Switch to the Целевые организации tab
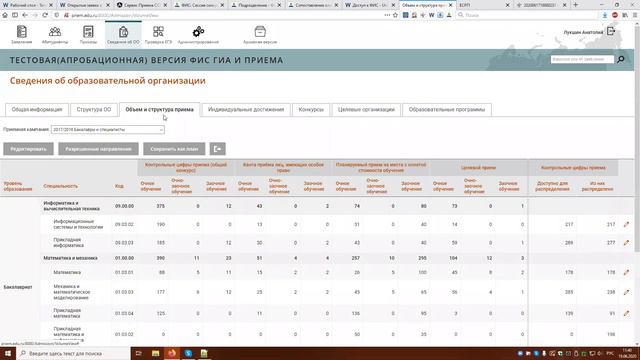The image size is (640, 360). (x=366, y=109)
